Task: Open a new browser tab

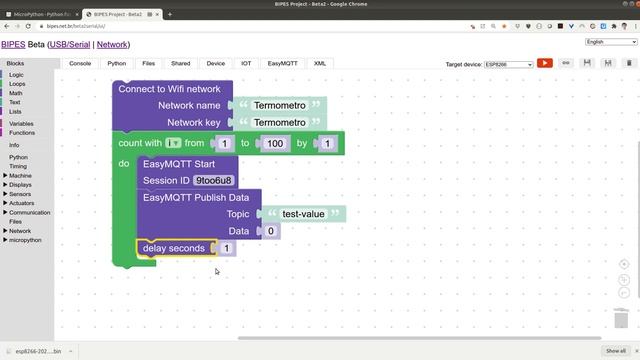Action: tap(170, 14)
